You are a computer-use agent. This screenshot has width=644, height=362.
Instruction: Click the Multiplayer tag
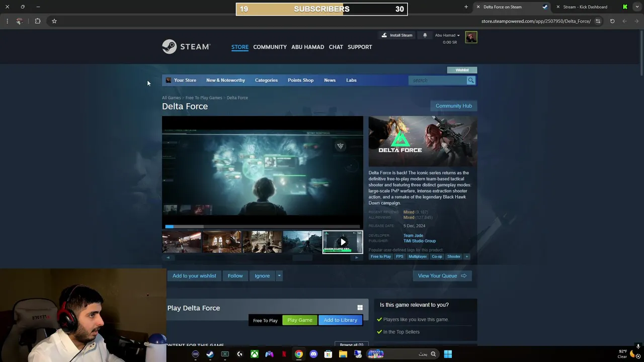coord(418,256)
